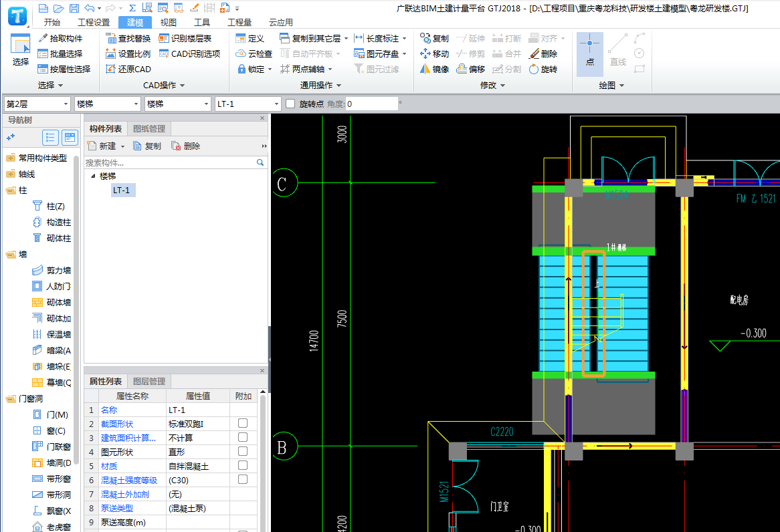Viewport: 780px width, 532px height.
Task: Select 剪力墙 in navigation tree
Action: 52,271
